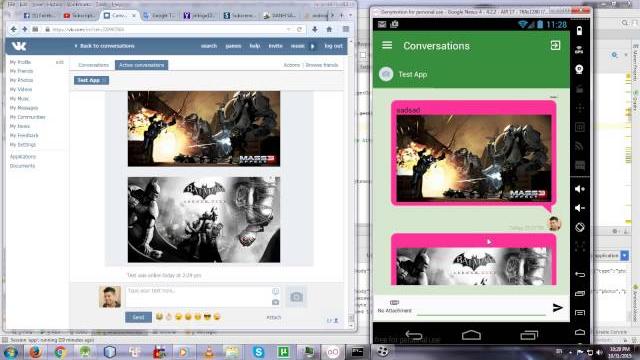Open new Firefox tab plus button
640x360 pixels.
[342, 16]
